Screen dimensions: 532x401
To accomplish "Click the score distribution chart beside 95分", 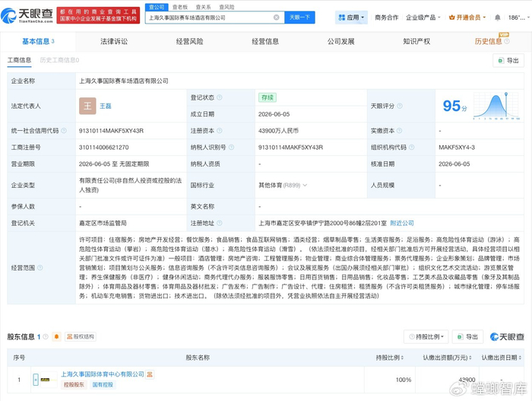I will click(496, 106).
